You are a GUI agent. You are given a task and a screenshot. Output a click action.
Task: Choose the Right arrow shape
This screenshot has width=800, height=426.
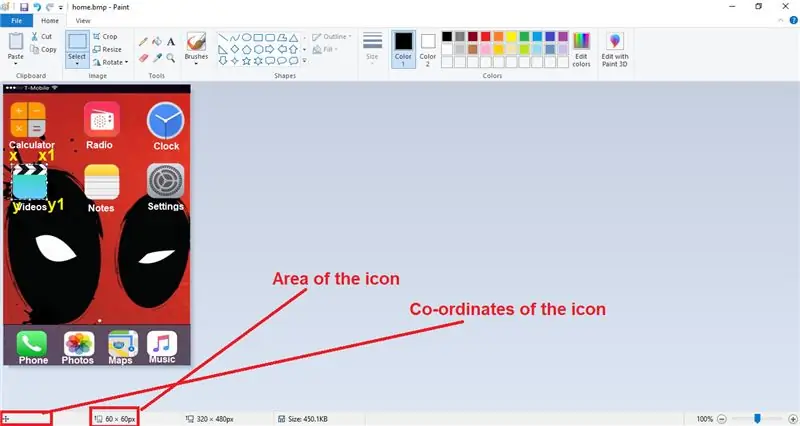pyautogui.click(x=270, y=49)
